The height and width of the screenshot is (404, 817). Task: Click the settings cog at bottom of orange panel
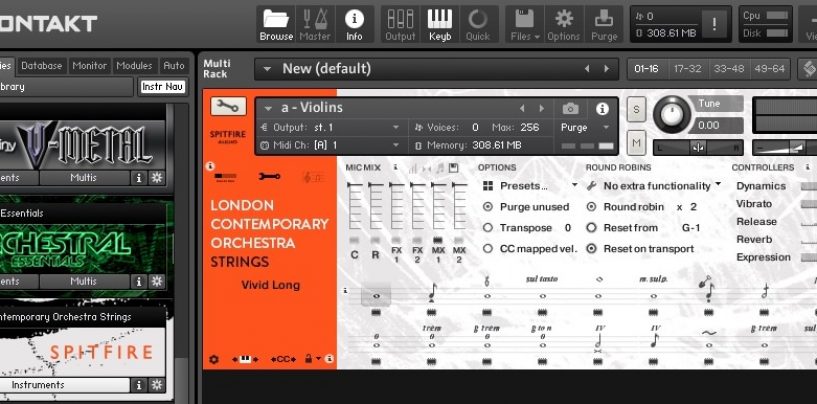pos(214,359)
